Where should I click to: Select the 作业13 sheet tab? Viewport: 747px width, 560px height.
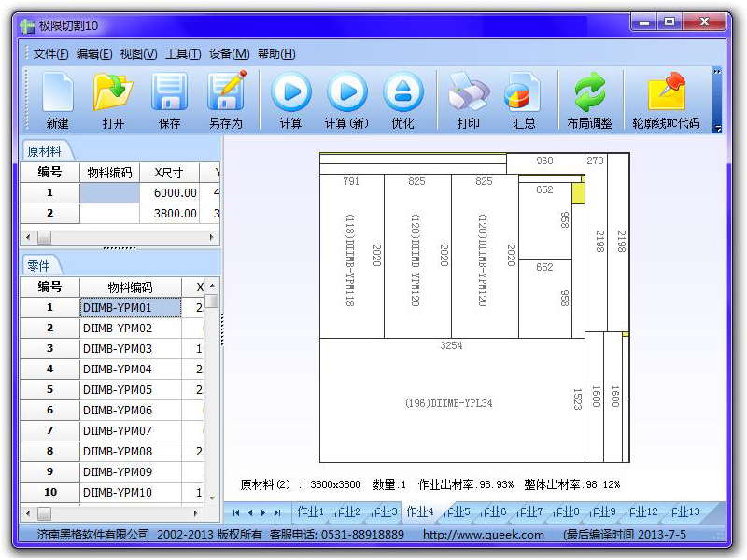686,511
